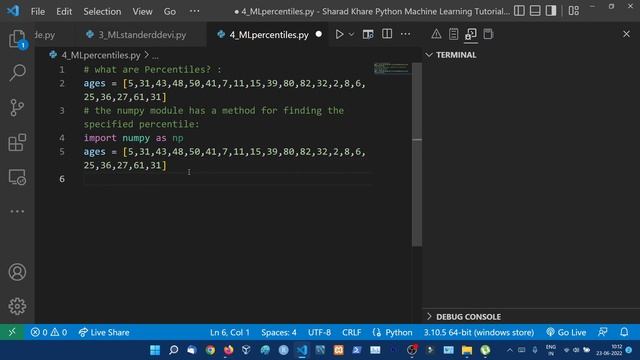Click Go Live in status bar
Viewport: 640px width, 360px height.
pos(566,332)
